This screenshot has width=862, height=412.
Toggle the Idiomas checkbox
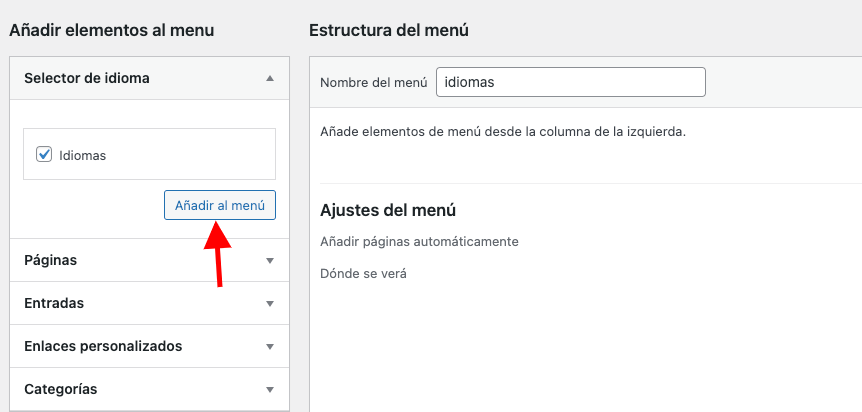[44, 155]
